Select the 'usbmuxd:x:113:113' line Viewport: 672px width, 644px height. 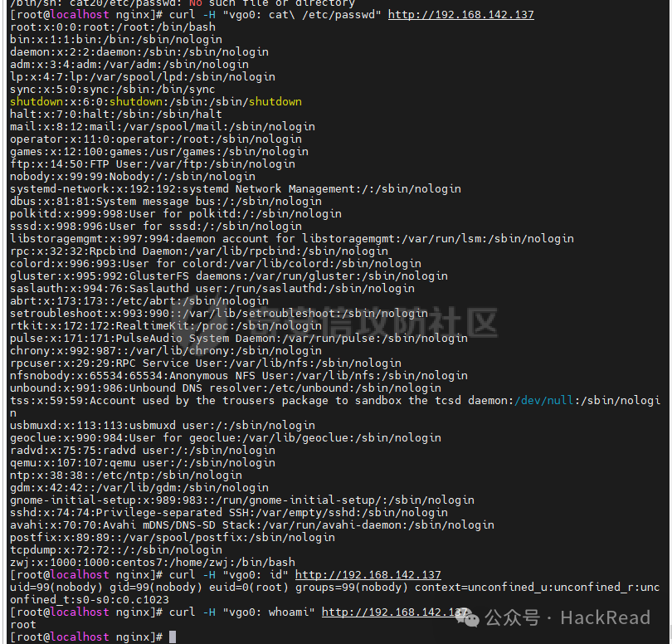[163, 425]
